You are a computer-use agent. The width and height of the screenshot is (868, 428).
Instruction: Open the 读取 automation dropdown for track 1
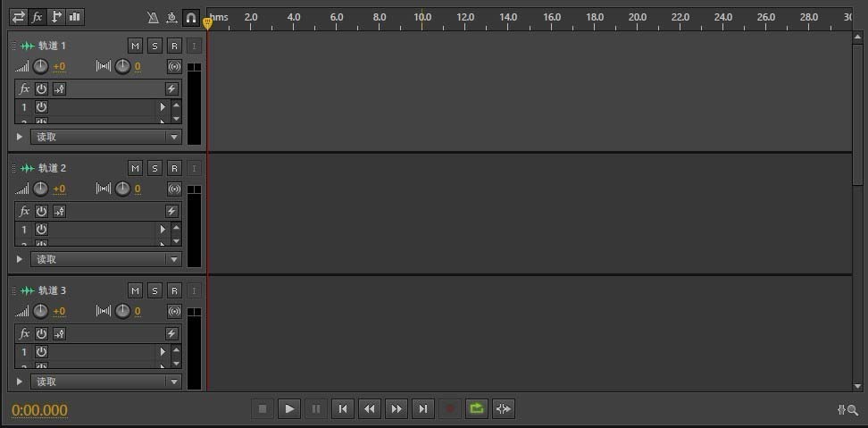pyautogui.click(x=106, y=137)
